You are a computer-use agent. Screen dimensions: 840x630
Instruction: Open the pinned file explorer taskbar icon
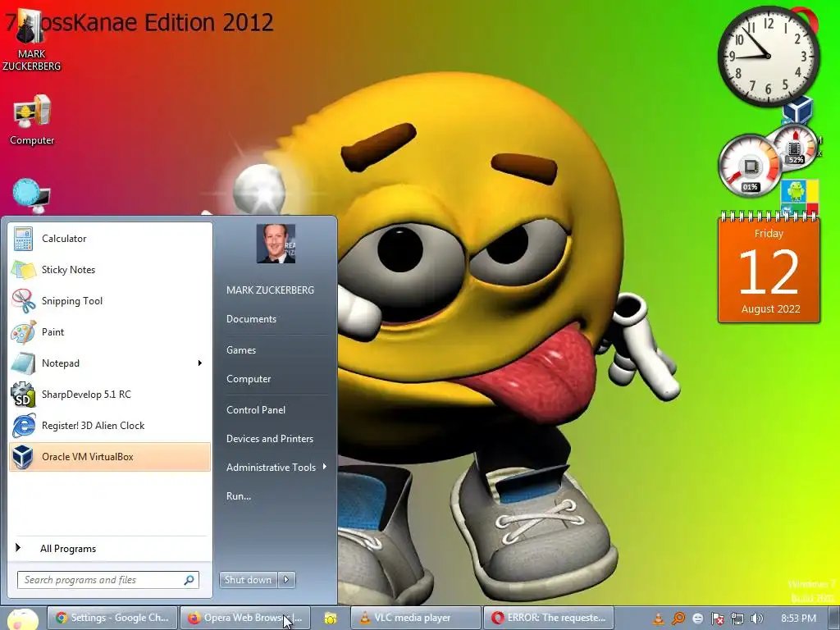tap(330, 619)
